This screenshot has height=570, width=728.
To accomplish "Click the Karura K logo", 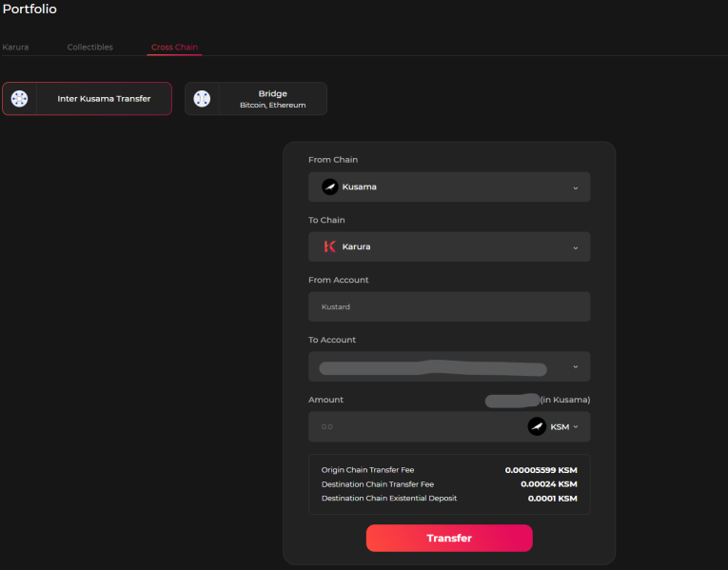I will tap(329, 247).
